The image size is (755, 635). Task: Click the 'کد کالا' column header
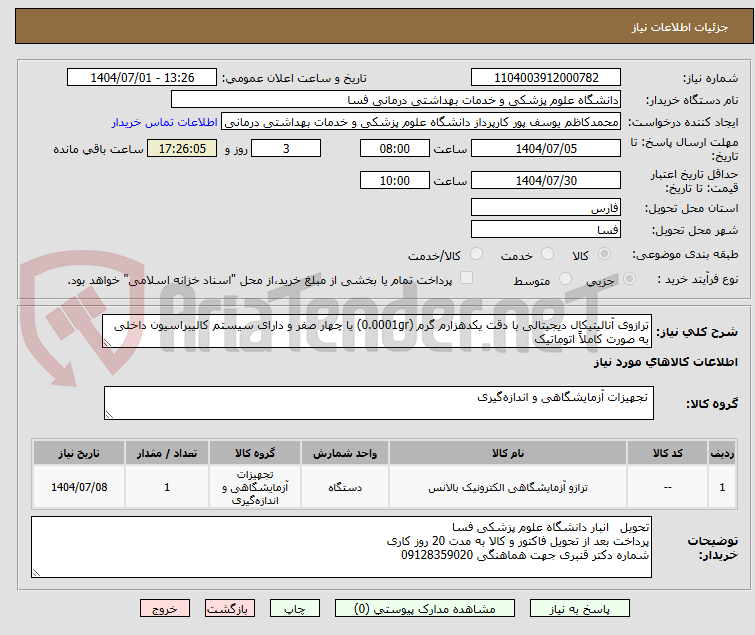pyautogui.click(x=667, y=453)
